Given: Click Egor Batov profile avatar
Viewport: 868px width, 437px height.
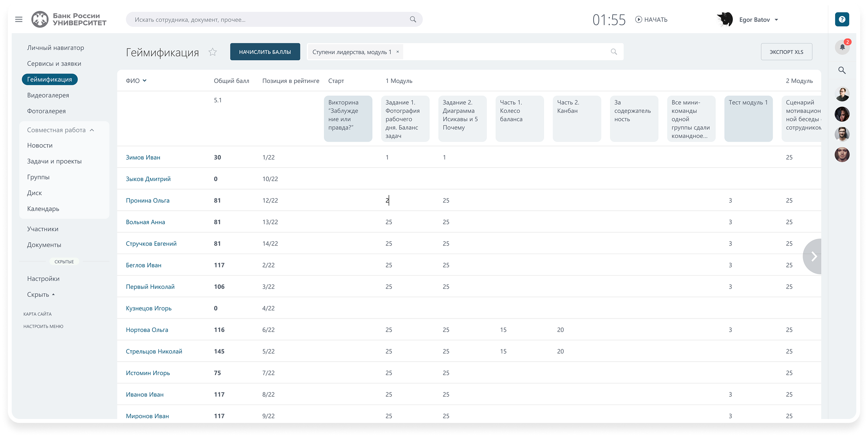Looking at the screenshot, I should 725,20.
